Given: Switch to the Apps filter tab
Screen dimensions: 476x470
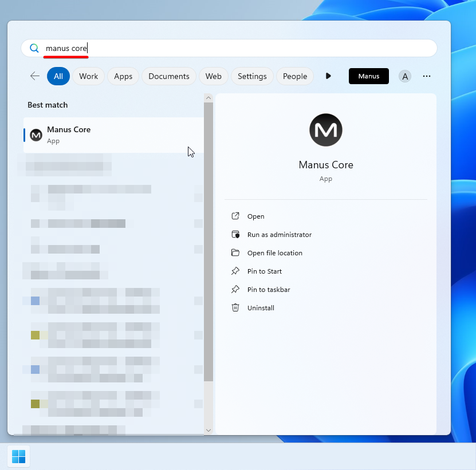Looking at the screenshot, I should coord(123,76).
